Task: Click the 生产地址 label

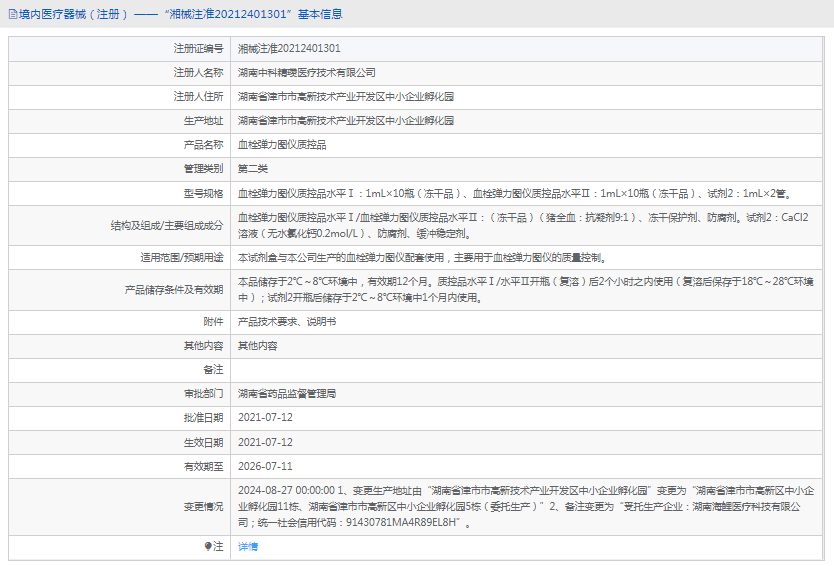Action: click(x=204, y=121)
